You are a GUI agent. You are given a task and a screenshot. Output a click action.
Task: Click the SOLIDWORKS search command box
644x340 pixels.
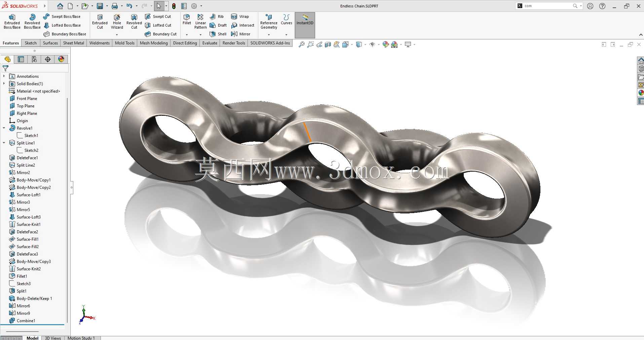(x=547, y=6)
